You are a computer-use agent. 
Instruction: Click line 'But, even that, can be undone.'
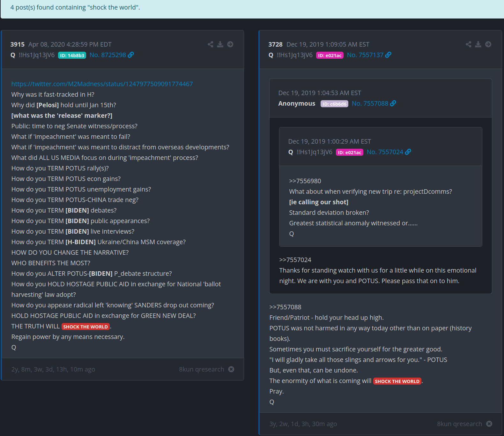point(314,370)
